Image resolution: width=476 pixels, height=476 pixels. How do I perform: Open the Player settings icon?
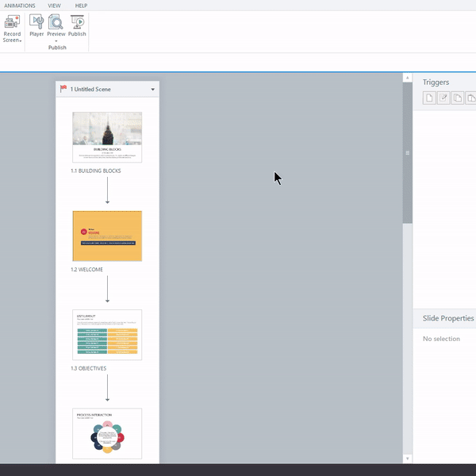[36, 25]
